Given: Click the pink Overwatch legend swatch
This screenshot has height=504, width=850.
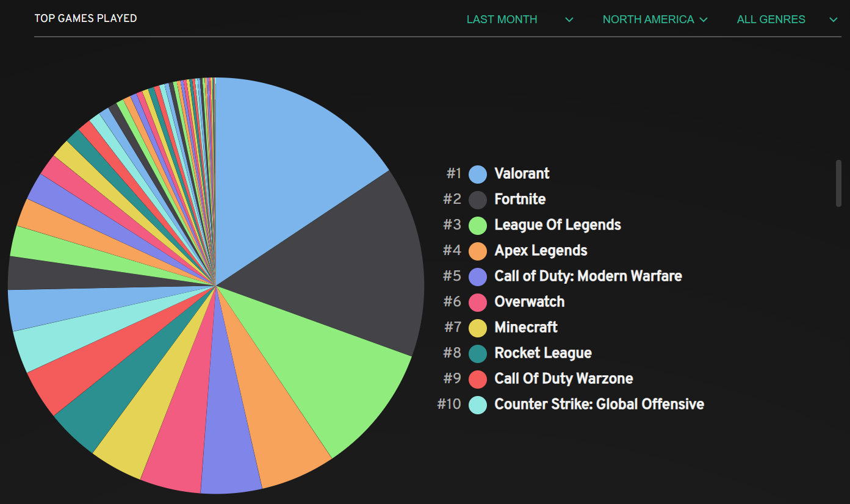Looking at the screenshot, I should [478, 302].
